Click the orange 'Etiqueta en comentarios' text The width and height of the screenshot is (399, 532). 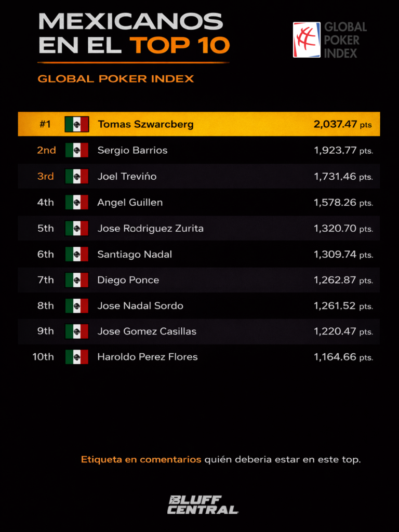click(x=141, y=459)
